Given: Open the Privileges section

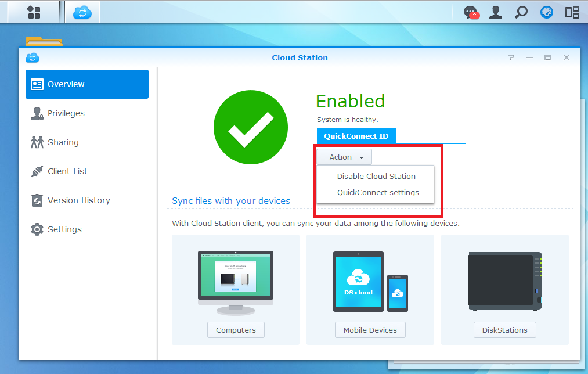Looking at the screenshot, I should (87, 113).
